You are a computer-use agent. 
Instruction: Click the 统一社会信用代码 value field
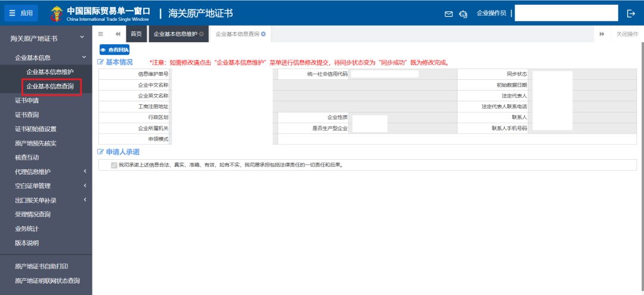tap(385, 74)
